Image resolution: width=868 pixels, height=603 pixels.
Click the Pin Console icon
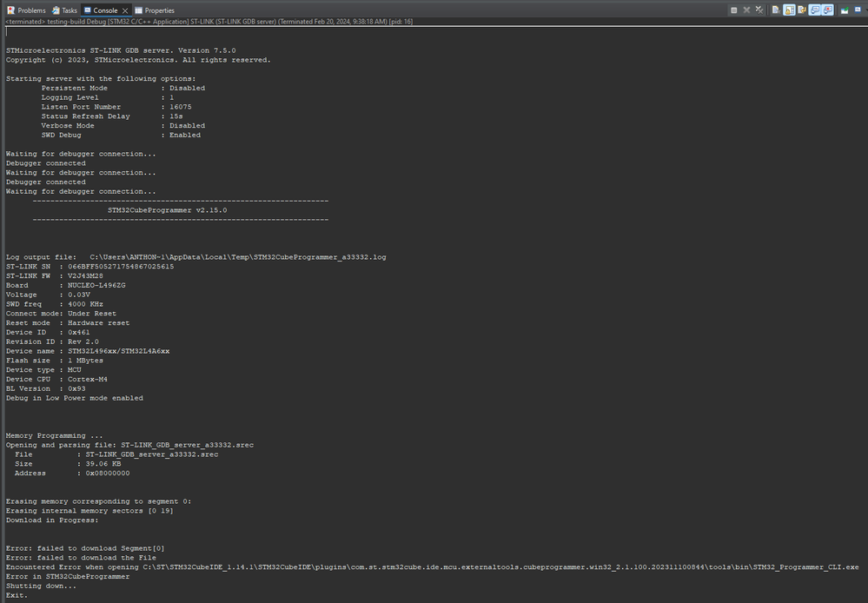pyautogui.click(x=844, y=10)
